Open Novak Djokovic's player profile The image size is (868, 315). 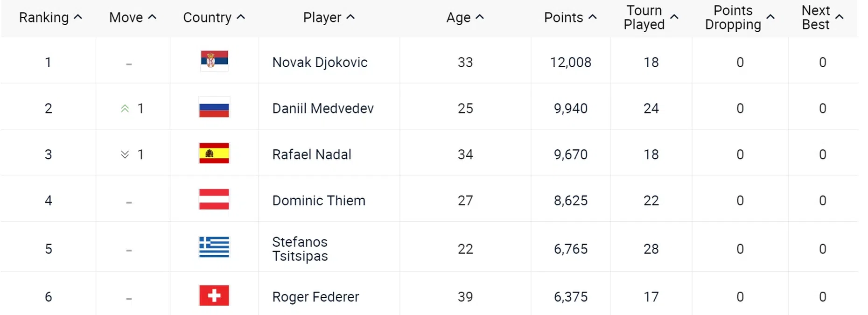[x=320, y=63]
